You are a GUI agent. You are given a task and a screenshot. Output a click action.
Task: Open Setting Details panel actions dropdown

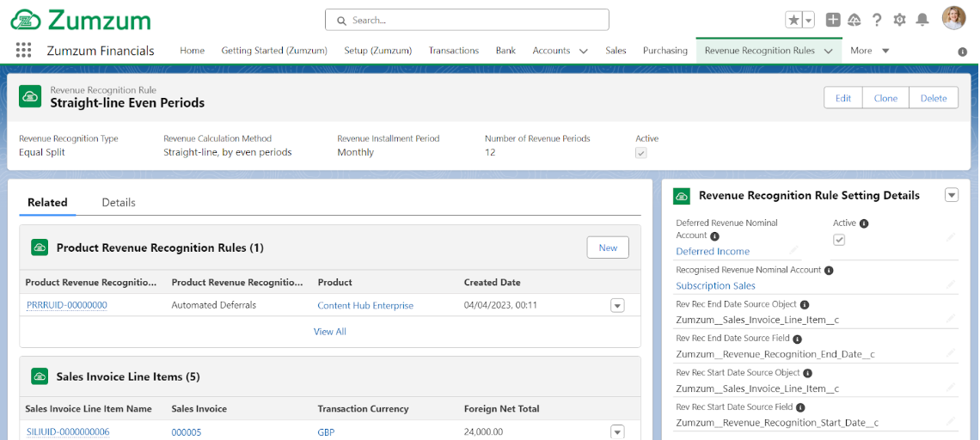[x=952, y=195]
